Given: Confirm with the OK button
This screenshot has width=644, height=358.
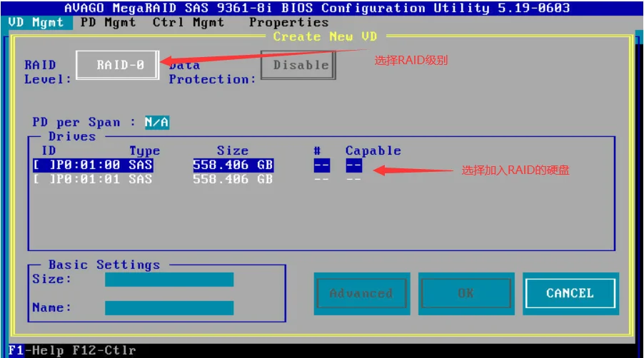Looking at the screenshot, I should [x=466, y=294].
